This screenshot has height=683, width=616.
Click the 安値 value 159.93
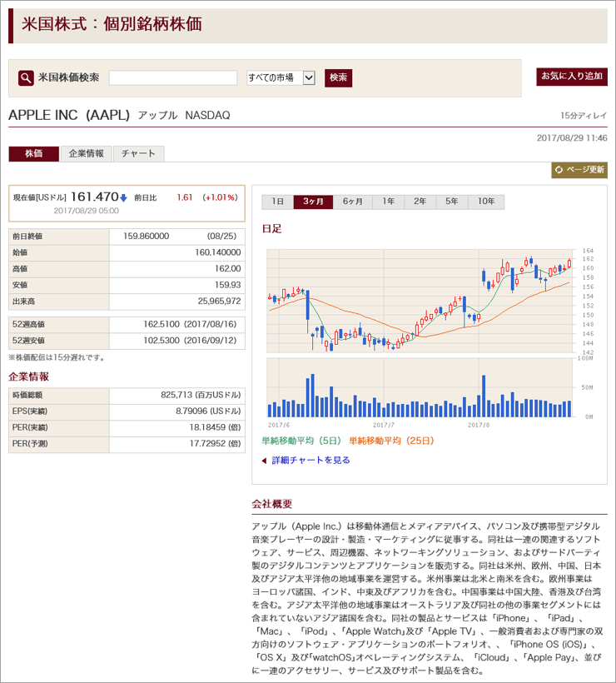click(228, 285)
